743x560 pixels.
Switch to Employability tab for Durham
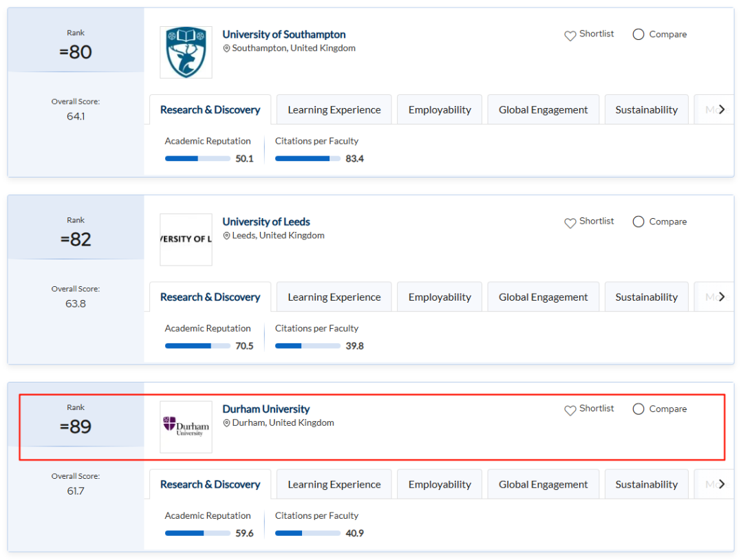click(x=440, y=484)
